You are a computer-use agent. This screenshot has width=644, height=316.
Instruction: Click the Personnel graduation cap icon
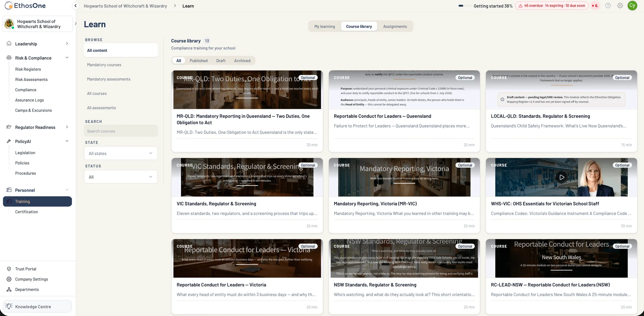pyautogui.click(x=9, y=190)
